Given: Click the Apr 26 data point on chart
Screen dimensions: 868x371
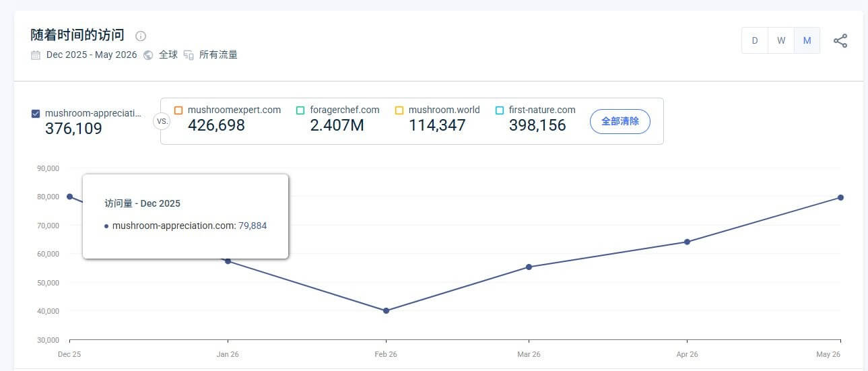Looking at the screenshot, I should click(687, 242).
